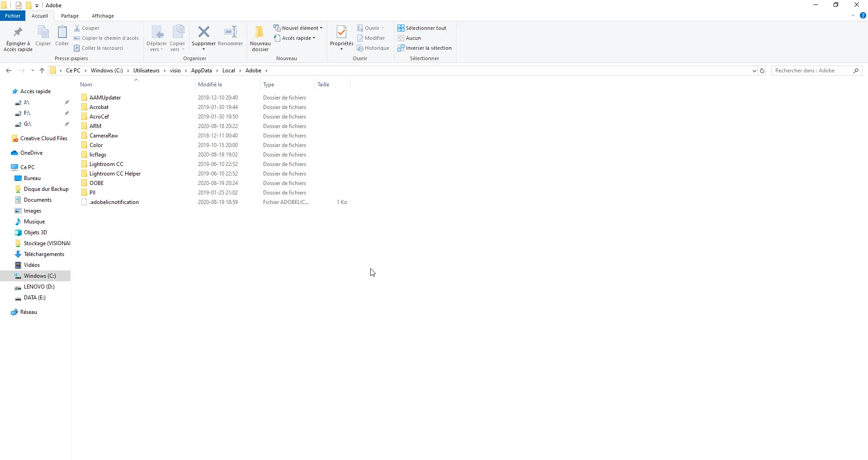Open Objets 3D in the sidebar
This screenshot has height=460, width=868.
[35, 232]
